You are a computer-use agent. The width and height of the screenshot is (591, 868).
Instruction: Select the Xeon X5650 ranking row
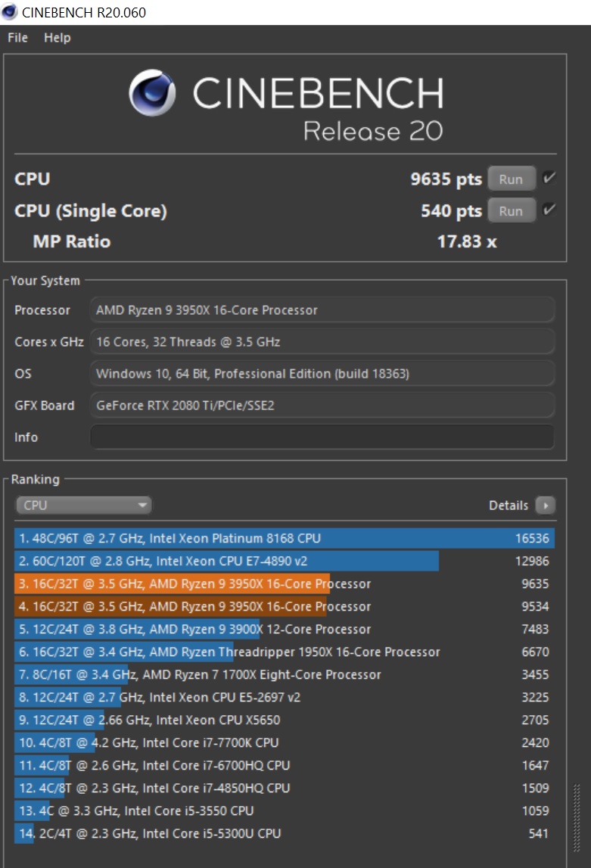tap(285, 720)
